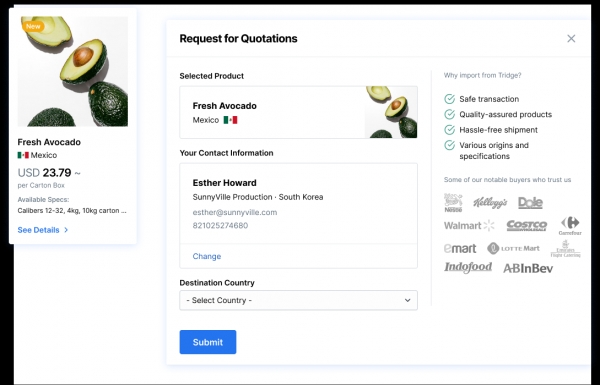Click checkmark icon beside Various origins
Image resolution: width=600 pixels, height=385 pixels.
point(449,145)
